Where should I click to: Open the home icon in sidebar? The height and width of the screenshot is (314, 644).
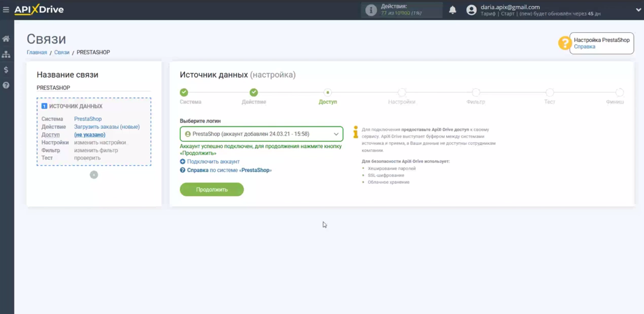tap(6, 39)
